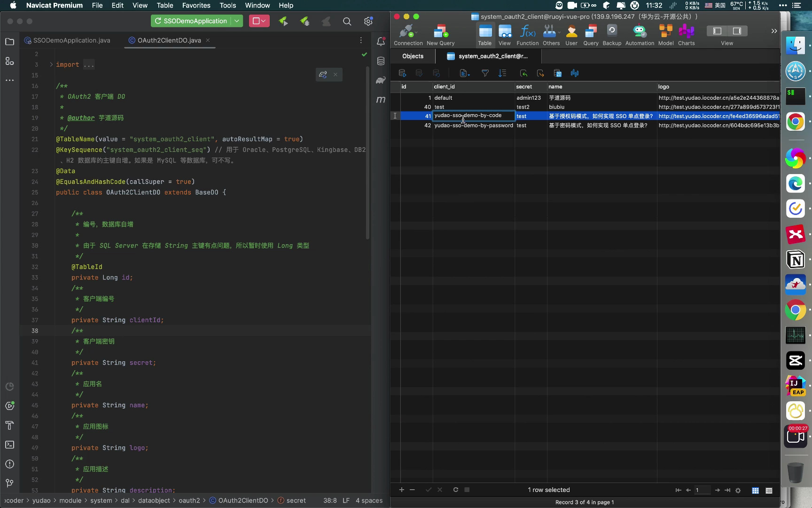The width and height of the screenshot is (812, 508).
Task: Click the Gradle reload floating icon in the editor
Action: pyautogui.click(x=323, y=74)
